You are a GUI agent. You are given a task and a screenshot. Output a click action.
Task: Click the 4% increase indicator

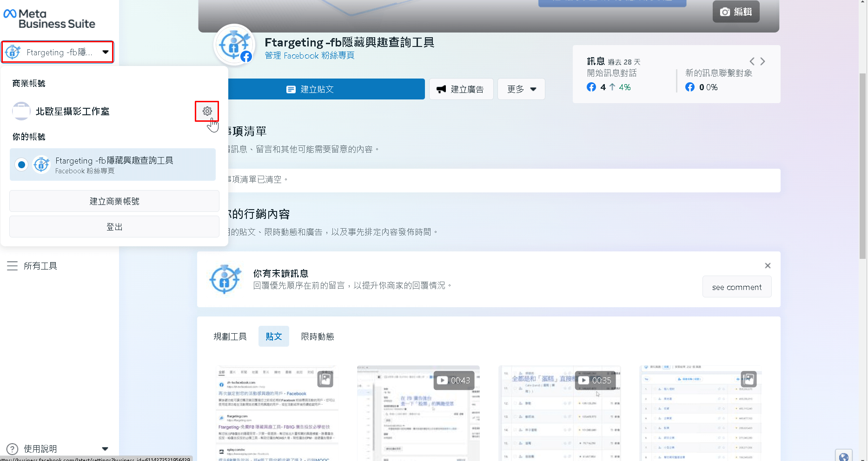(x=620, y=87)
